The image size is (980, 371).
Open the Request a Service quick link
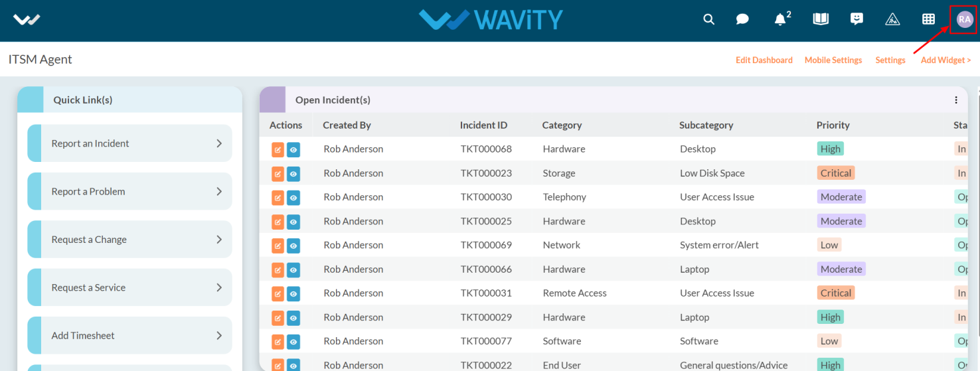point(129,287)
